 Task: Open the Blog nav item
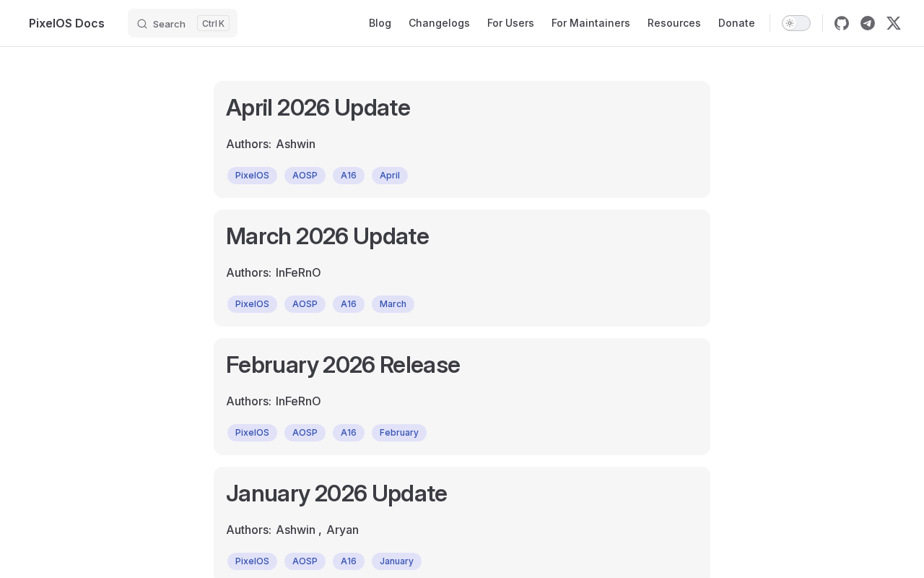pos(380,23)
